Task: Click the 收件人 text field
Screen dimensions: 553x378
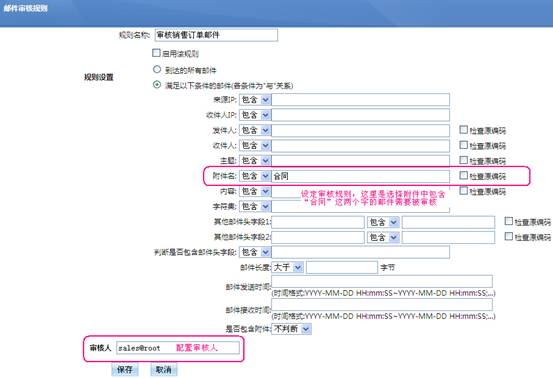Action: pos(360,145)
